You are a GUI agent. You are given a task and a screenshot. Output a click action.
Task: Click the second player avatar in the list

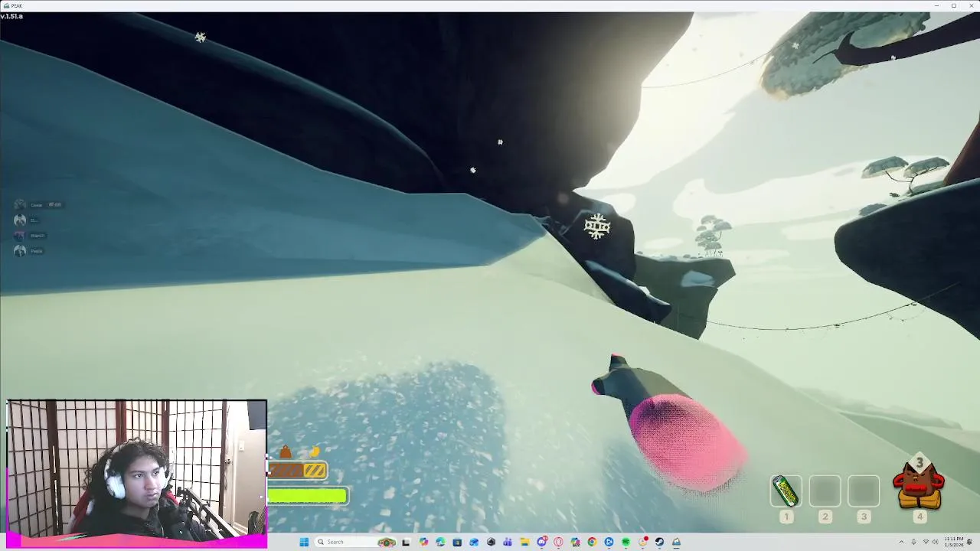pos(20,220)
